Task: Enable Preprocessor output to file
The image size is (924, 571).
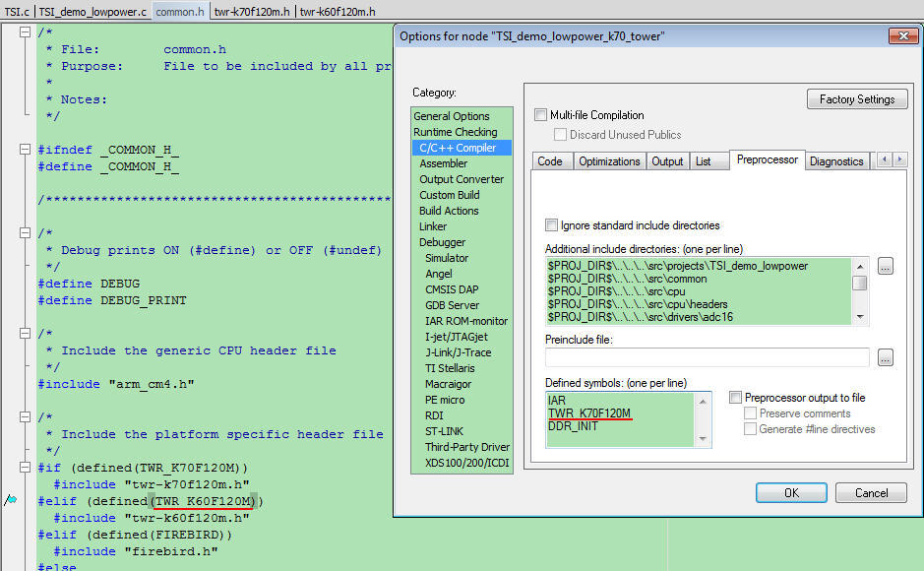Action: pyautogui.click(x=735, y=397)
